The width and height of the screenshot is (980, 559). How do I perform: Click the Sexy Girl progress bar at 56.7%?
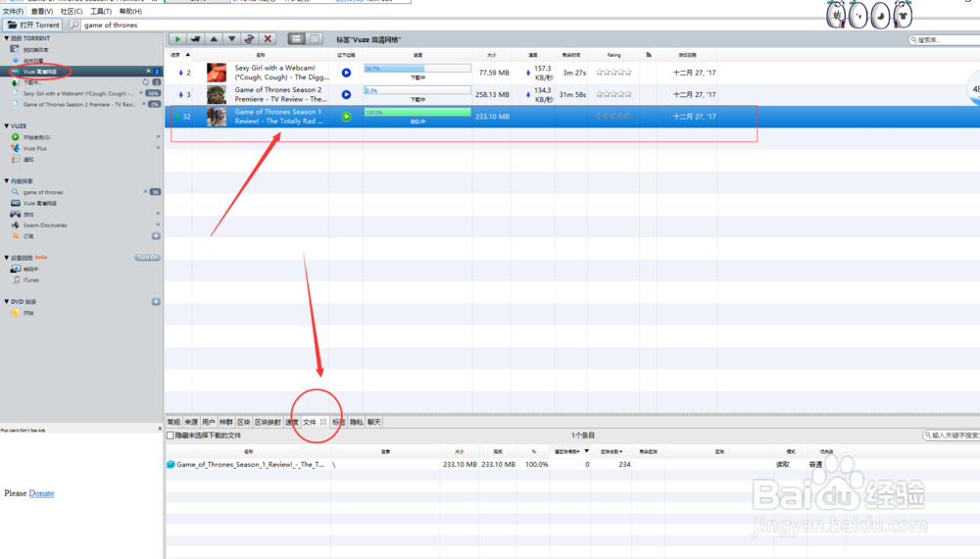click(x=417, y=68)
